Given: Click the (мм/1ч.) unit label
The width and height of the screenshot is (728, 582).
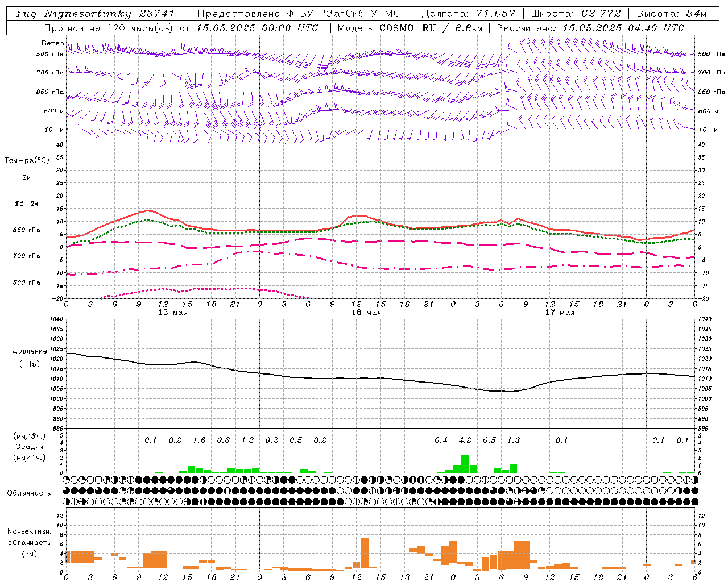Looking at the screenshot, I should pos(29,458).
